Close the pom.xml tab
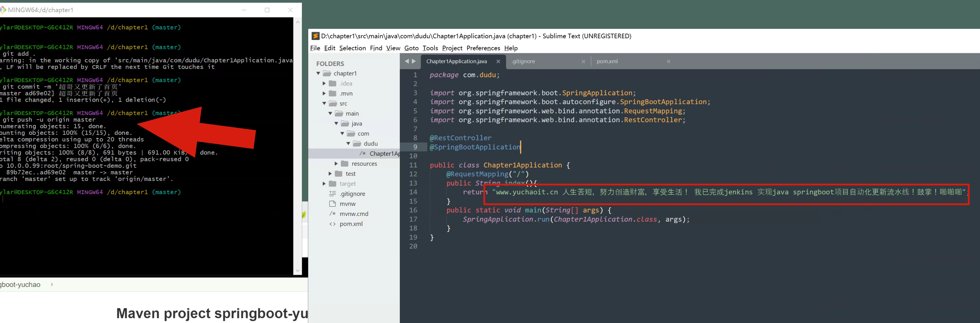 [669, 61]
